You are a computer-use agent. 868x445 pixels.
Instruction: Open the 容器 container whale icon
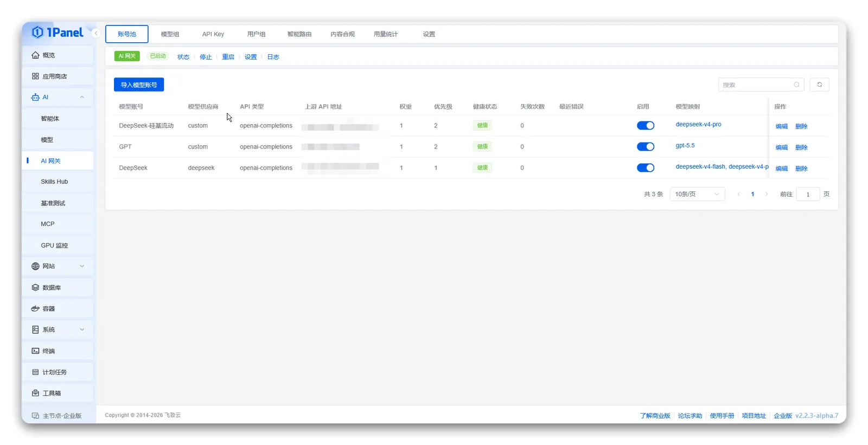pos(35,309)
